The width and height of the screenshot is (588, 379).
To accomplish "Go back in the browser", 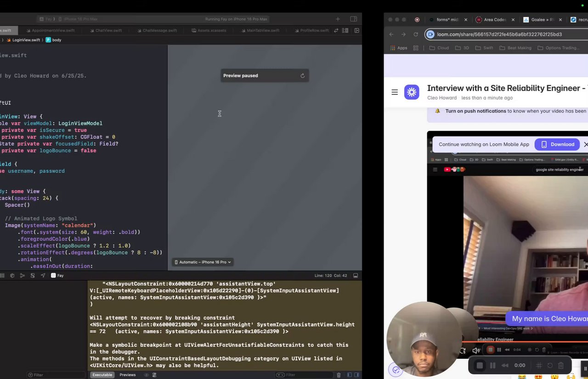I will (391, 34).
